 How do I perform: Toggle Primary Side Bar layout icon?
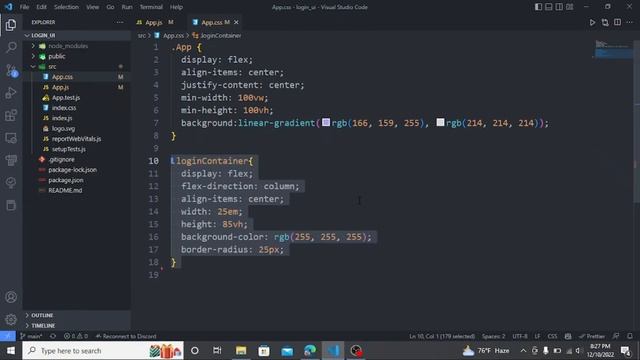[x=538, y=7]
